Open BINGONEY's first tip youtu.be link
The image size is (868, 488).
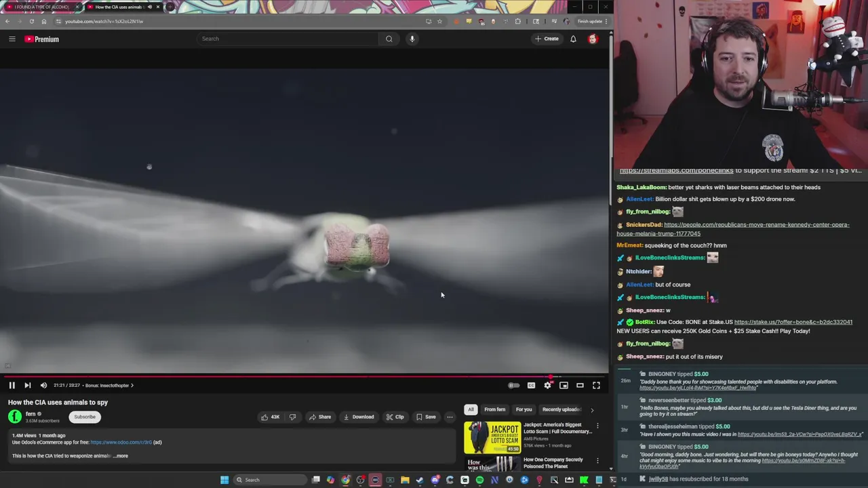coord(698,388)
